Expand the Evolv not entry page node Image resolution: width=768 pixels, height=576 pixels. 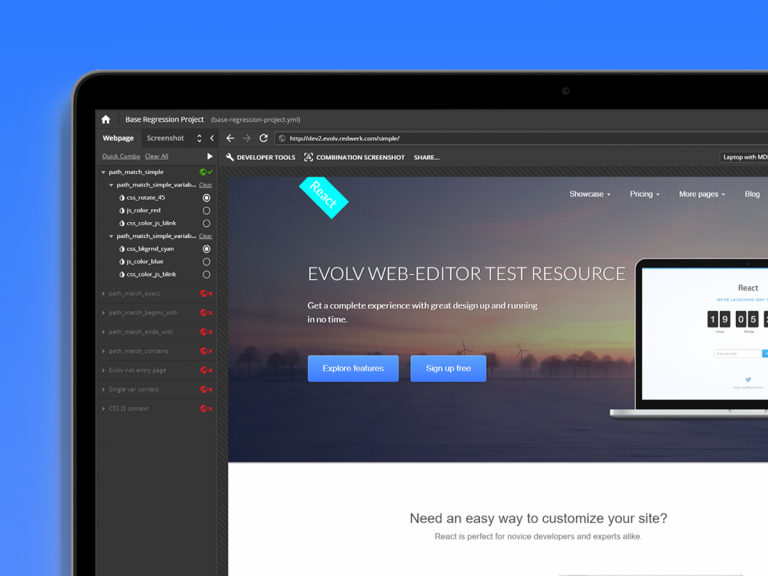[x=103, y=370]
